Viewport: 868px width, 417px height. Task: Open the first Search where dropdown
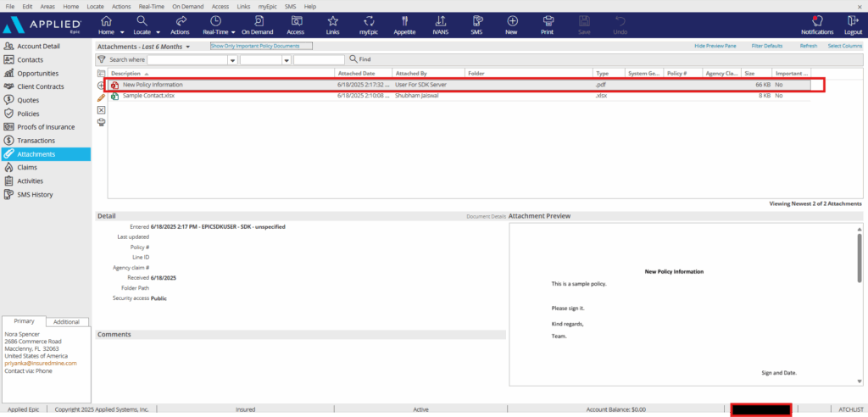point(233,60)
